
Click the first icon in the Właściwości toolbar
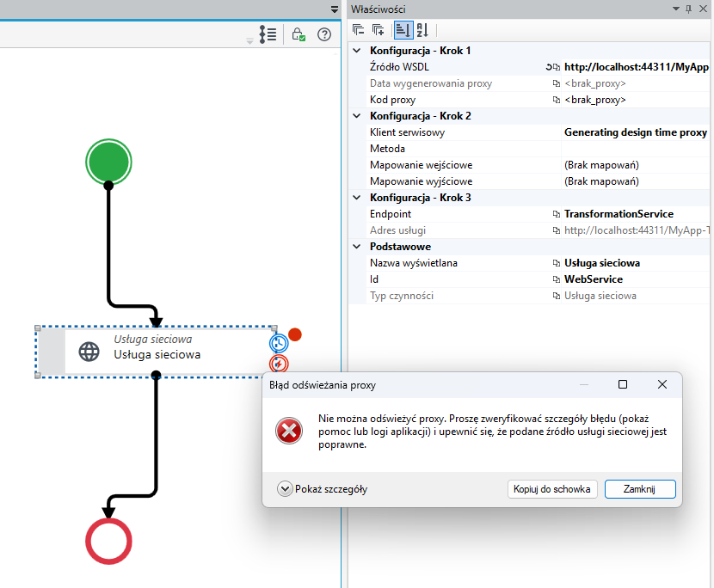(x=359, y=30)
